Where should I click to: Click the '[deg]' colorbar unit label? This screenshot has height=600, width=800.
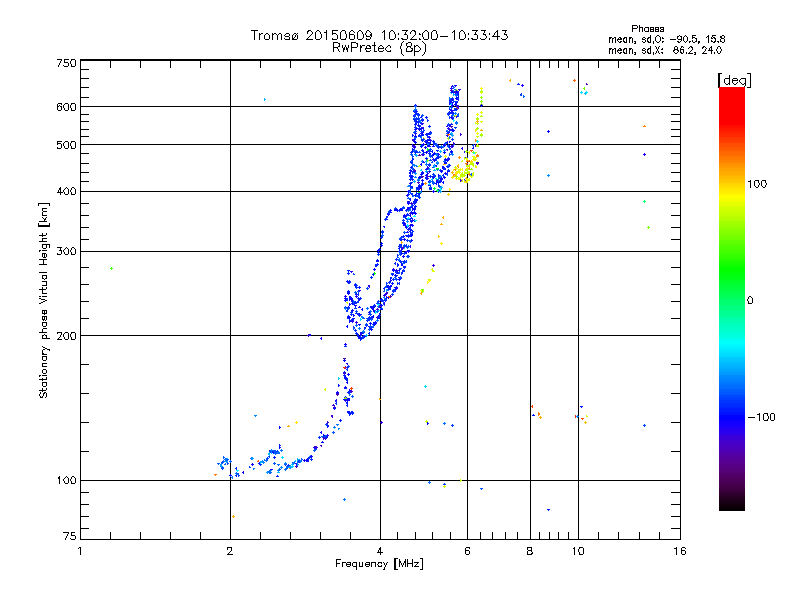(734, 80)
